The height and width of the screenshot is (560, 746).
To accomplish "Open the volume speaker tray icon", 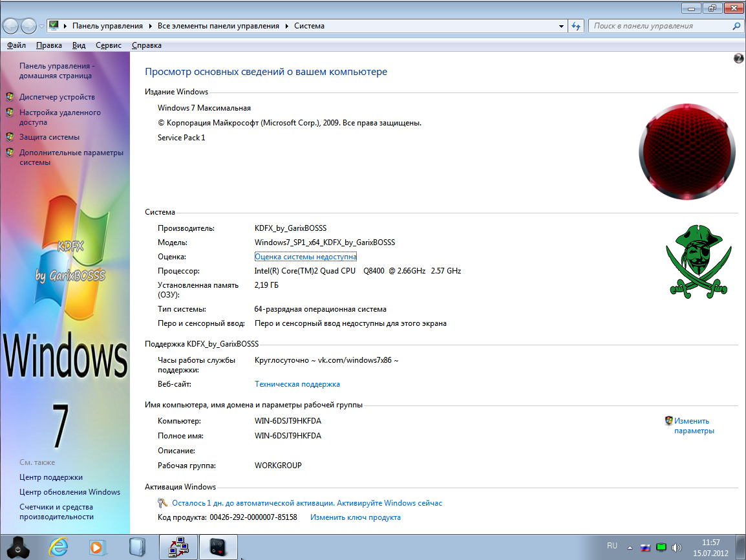I will pos(677,548).
